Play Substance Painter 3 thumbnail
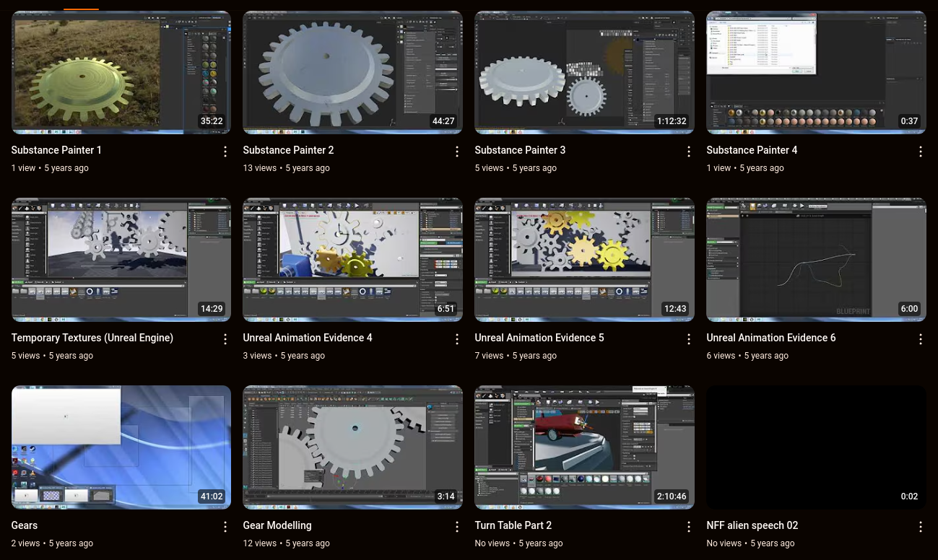This screenshot has height=560, width=938. [585, 72]
